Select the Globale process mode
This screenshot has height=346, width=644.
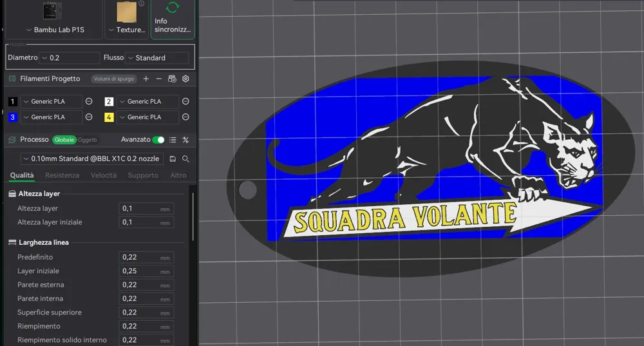(64, 140)
